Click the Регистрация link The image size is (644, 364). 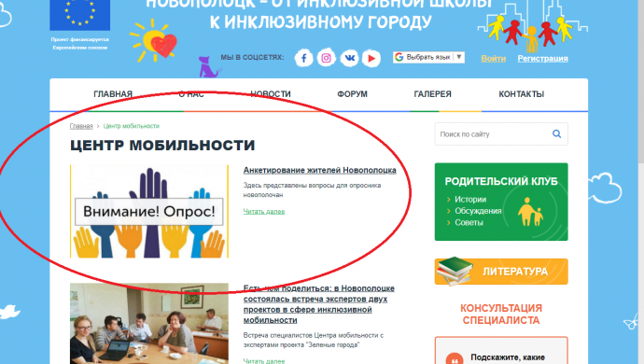(x=542, y=59)
